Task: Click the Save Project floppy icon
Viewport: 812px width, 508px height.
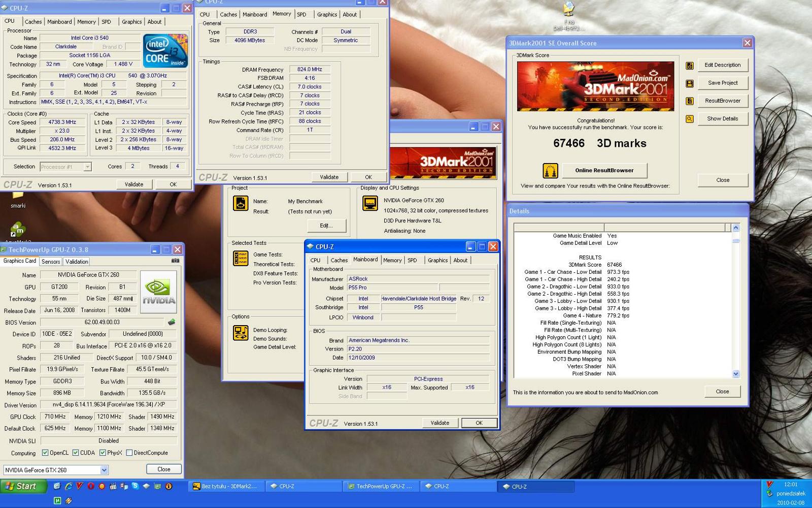Action: pyautogui.click(x=689, y=83)
